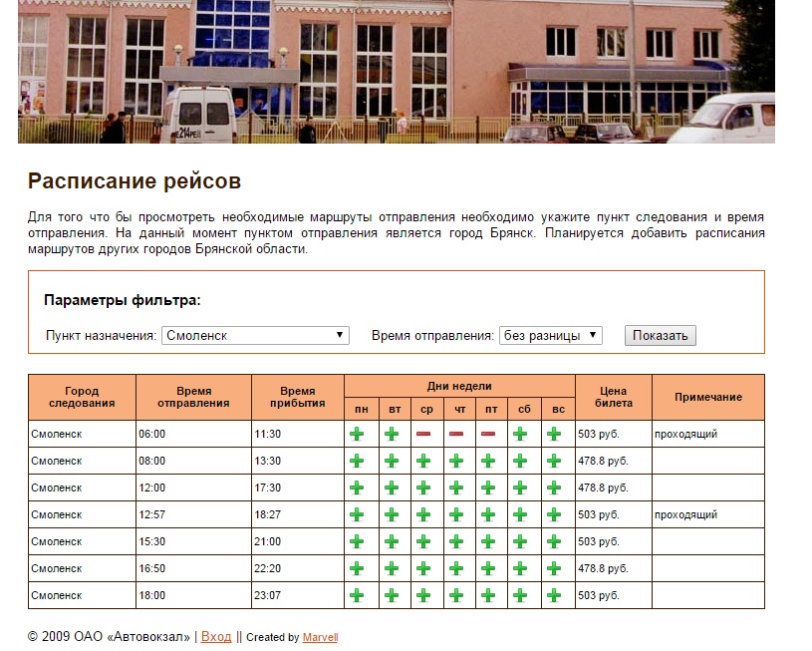Image resolution: width=812 pixels, height=651 pixels.
Task: Click the bus station header photo
Action: [397, 72]
